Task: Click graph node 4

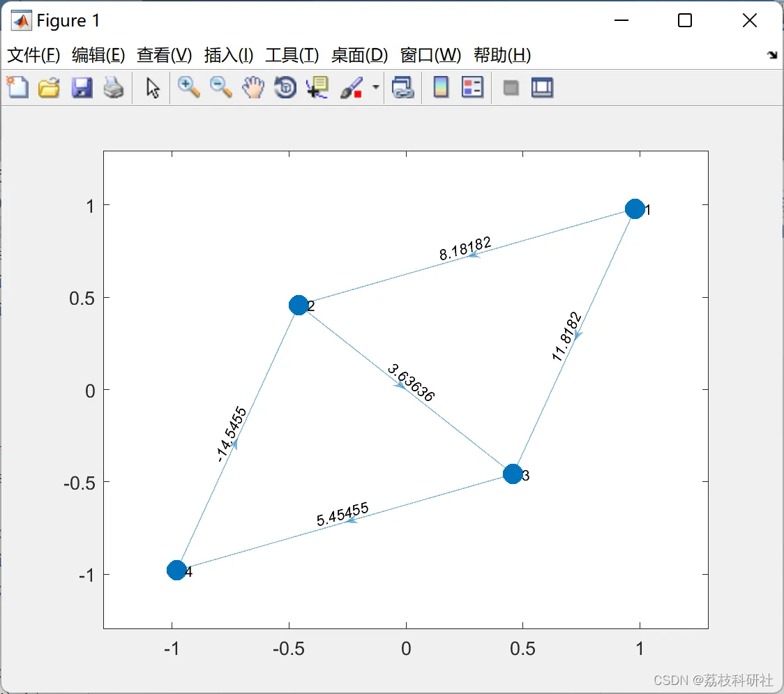Action: [x=176, y=570]
